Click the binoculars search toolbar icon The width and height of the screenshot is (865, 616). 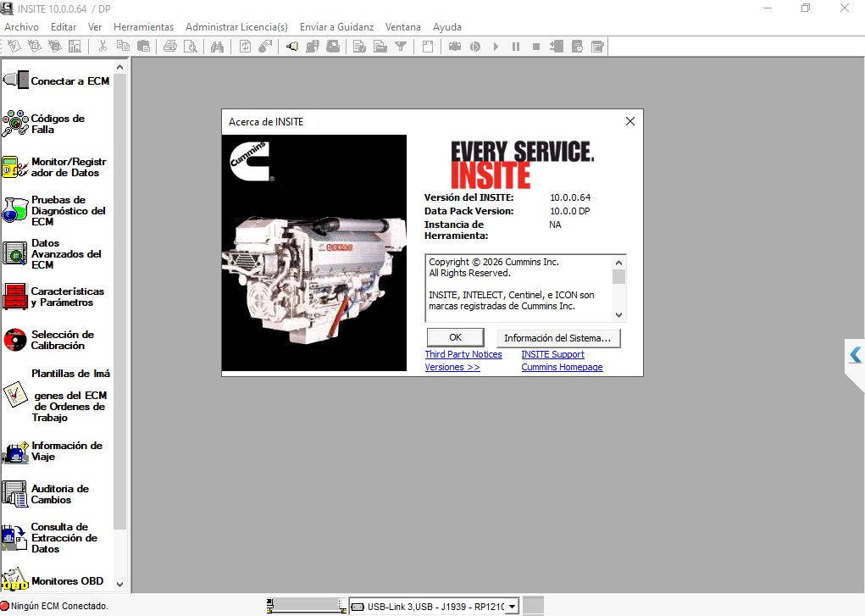(x=218, y=47)
